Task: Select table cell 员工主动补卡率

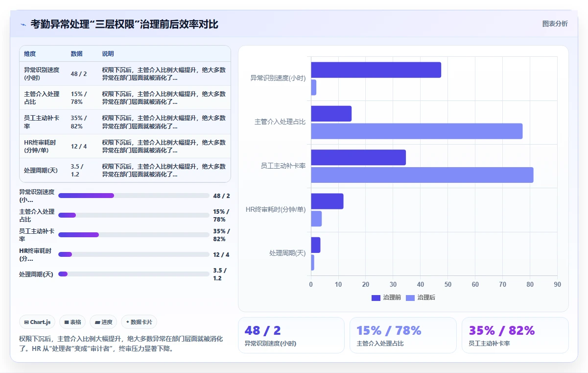Action: [42, 122]
